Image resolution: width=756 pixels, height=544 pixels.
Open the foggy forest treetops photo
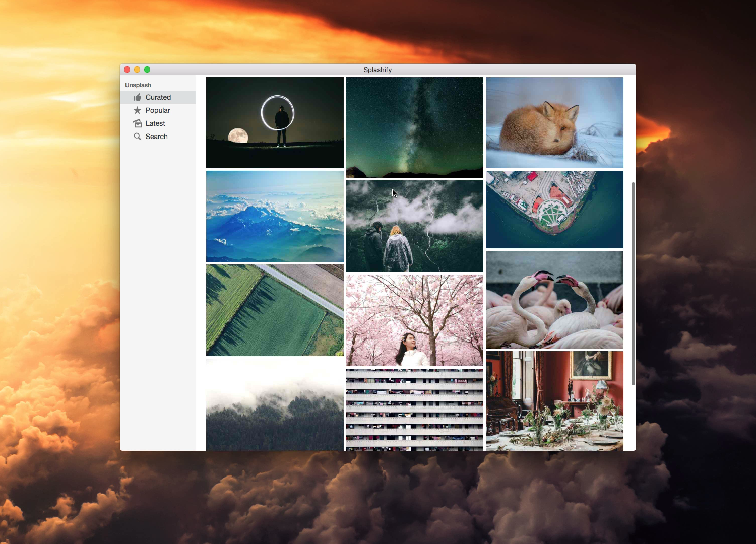click(275, 404)
